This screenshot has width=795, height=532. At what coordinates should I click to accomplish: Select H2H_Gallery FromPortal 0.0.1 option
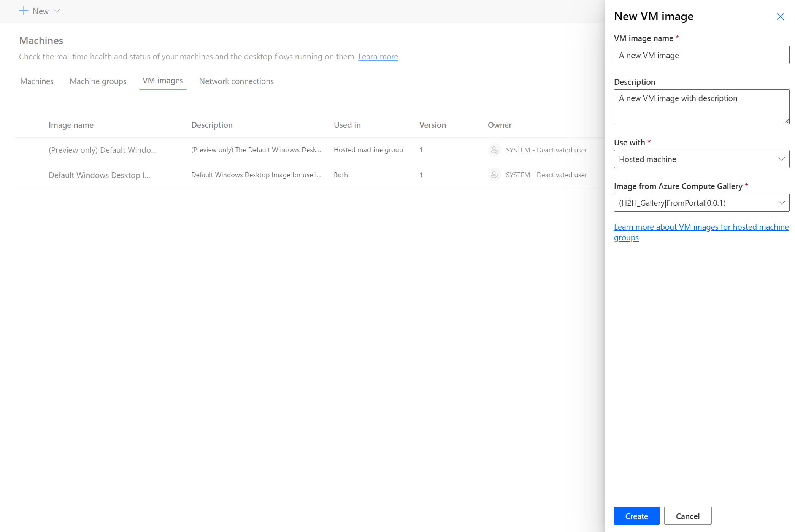coord(701,202)
